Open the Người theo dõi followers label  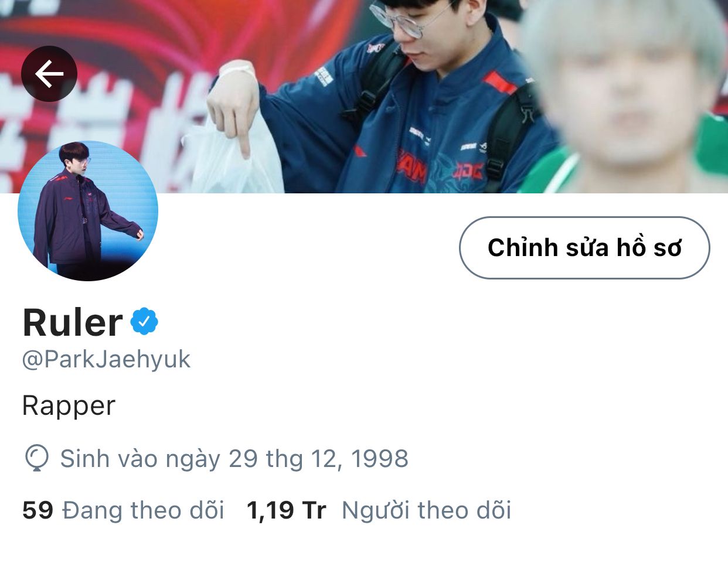[x=427, y=510]
